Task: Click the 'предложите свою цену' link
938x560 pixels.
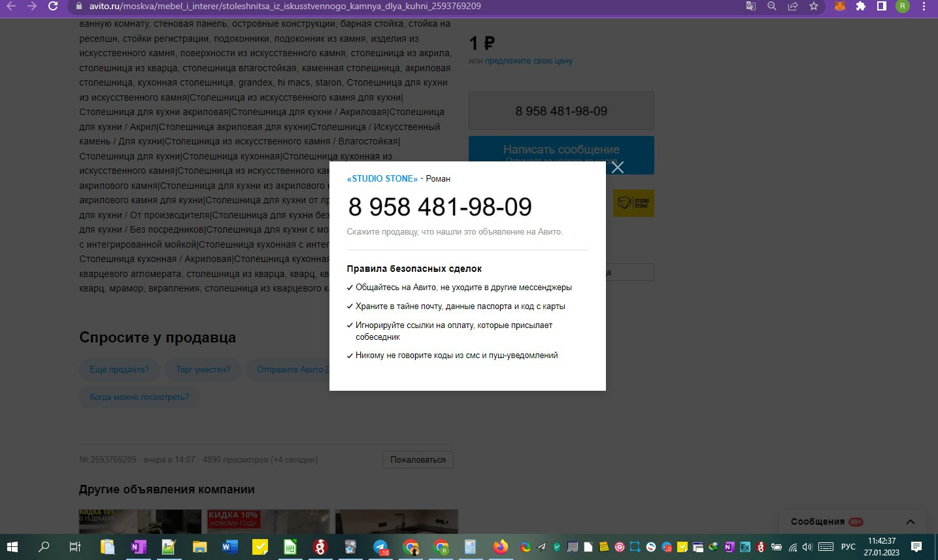Action: click(x=529, y=61)
